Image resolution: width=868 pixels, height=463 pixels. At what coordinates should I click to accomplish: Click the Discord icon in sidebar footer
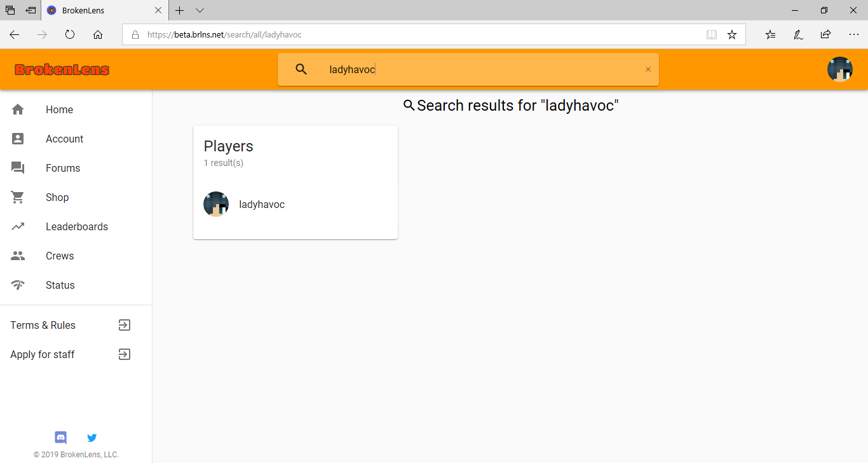point(61,438)
